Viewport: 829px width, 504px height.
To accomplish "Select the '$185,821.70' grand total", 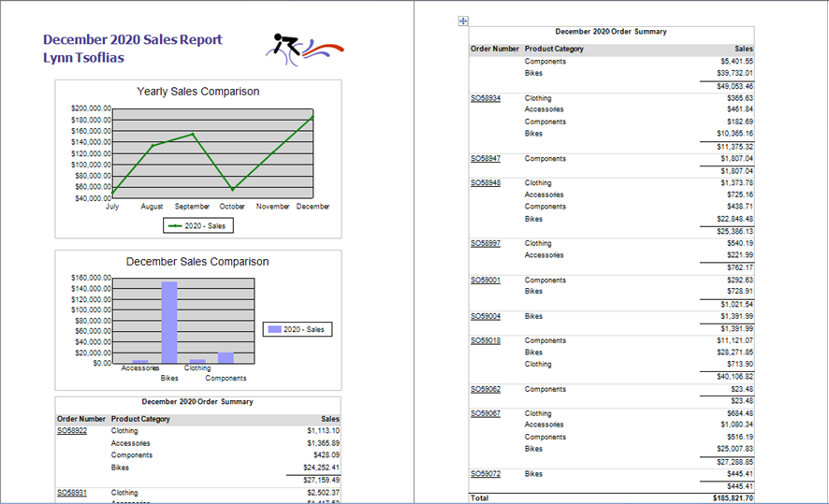I will point(733,498).
